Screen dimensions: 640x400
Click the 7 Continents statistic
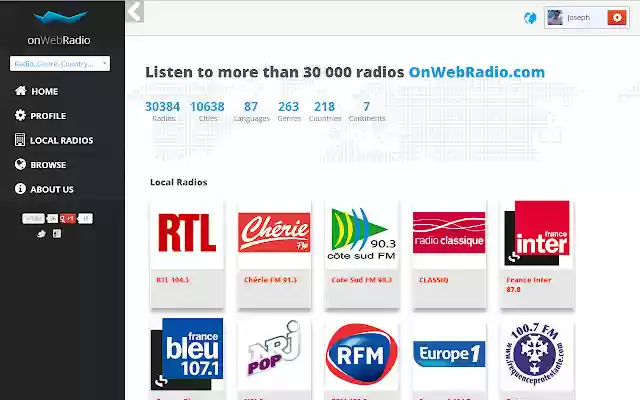367,111
